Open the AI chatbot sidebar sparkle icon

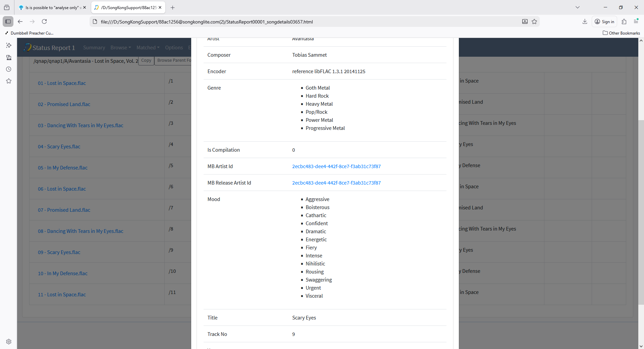9,45
